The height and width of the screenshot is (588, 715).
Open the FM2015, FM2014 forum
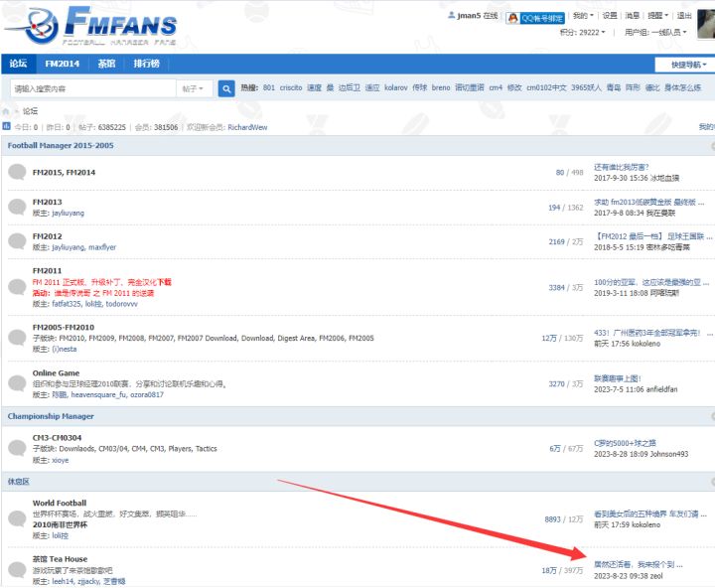[64, 173]
